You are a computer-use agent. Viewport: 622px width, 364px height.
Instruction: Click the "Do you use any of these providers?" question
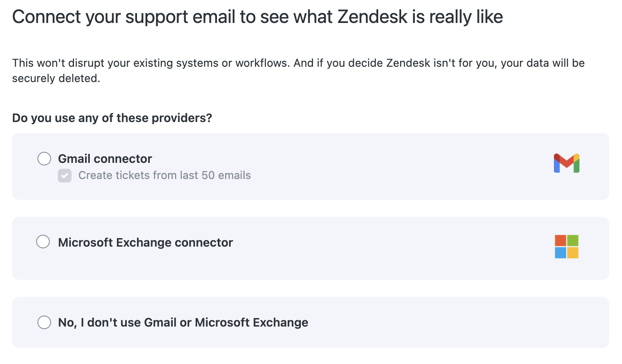tap(112, 118)
